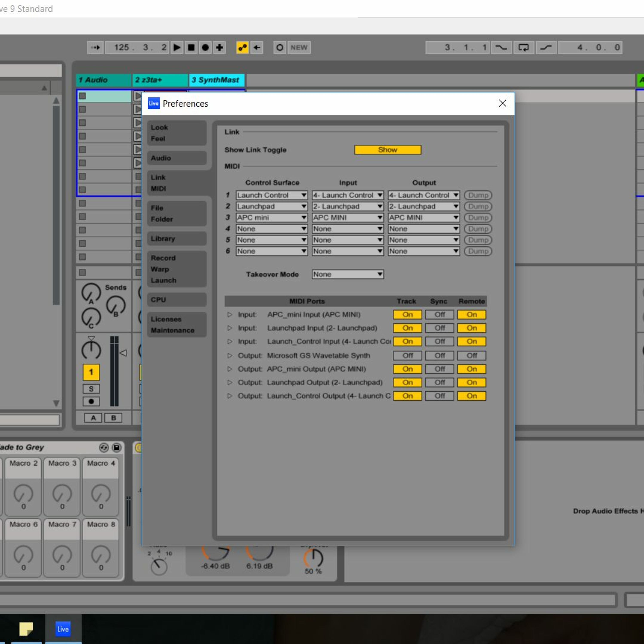Open Control Surface 4 None dropdown
The height and width of the screenshot is (644, 644).
pyautogui.click(x=272, y=229)
